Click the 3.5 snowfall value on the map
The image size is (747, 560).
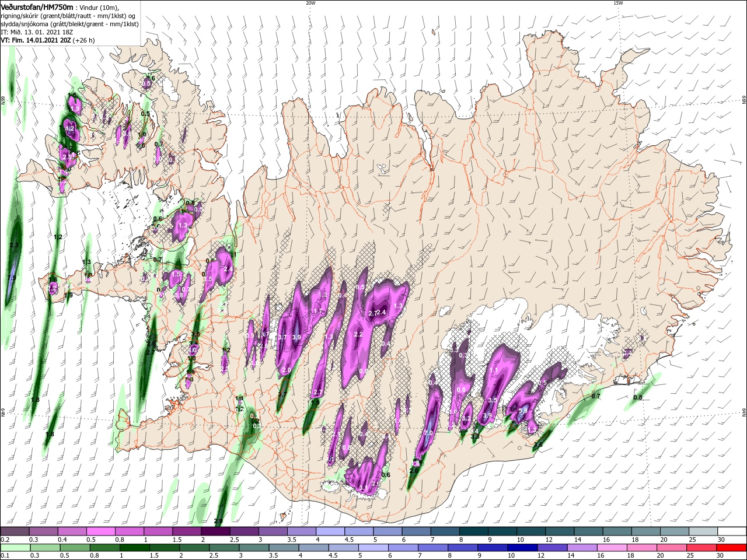(x=492, y=400)
